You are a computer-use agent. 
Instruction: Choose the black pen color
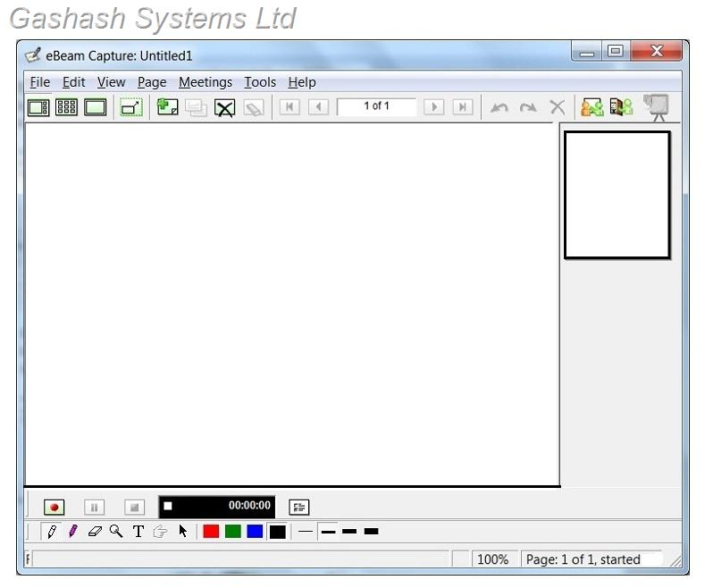277,531
